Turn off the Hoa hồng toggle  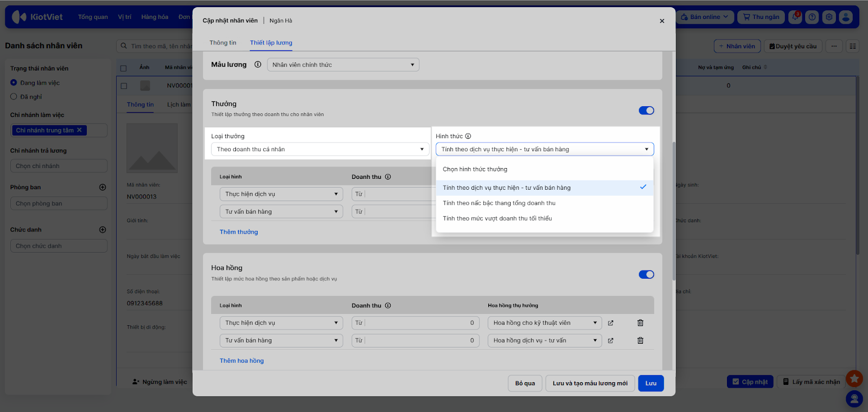tap(646, 275)
